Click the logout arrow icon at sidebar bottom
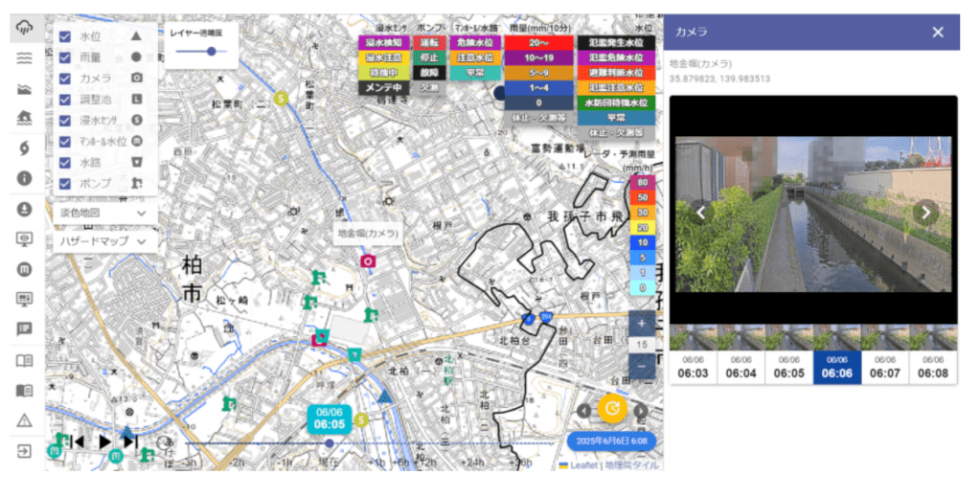Screen dimensions: 980x498 [x=24, y=451]
